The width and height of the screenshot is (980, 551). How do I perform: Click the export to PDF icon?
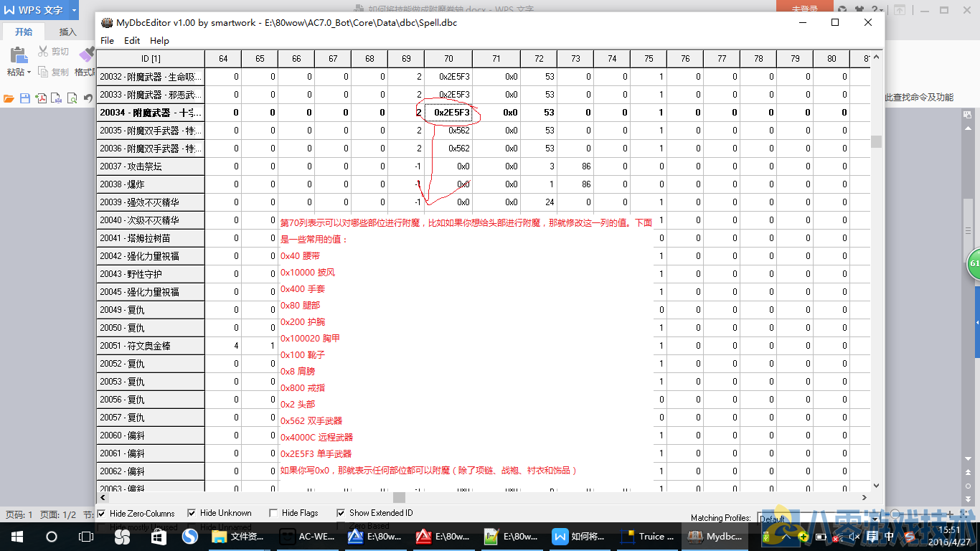(x=41, y=98)
